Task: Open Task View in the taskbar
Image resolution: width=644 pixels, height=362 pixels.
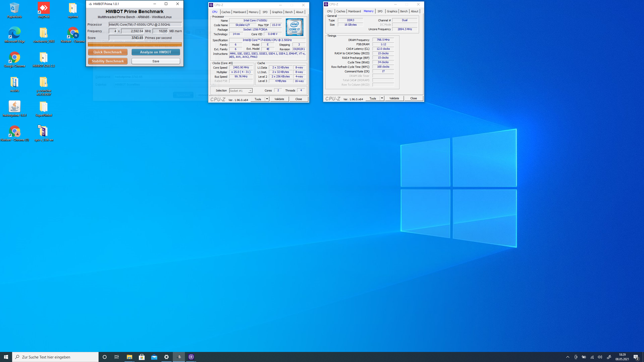Action: pyautogui.click(x=117, y=357)
